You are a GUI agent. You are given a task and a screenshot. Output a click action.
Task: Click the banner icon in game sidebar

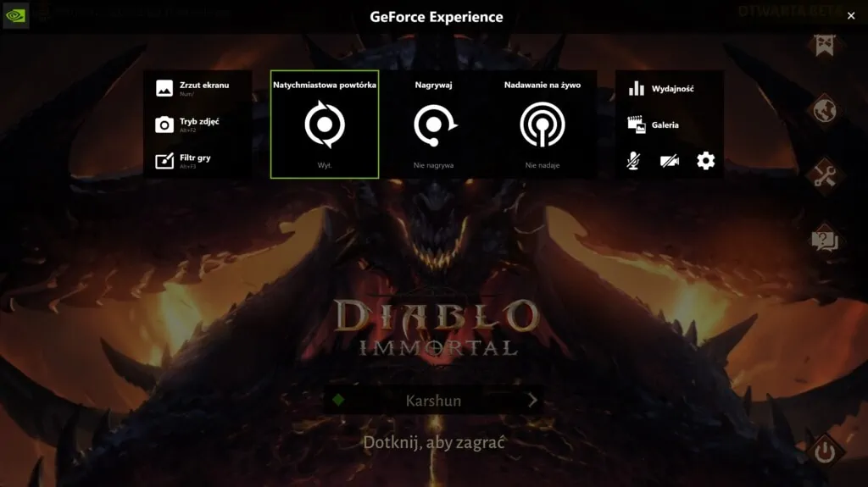click(x=824, y=45)
